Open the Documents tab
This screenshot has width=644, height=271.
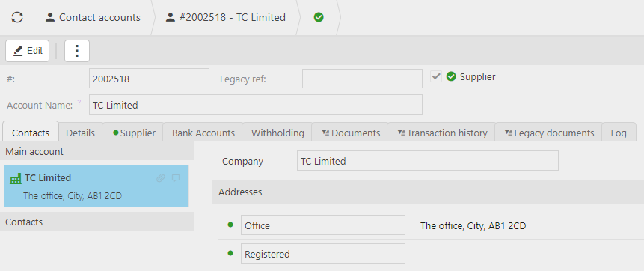point(350,133)
